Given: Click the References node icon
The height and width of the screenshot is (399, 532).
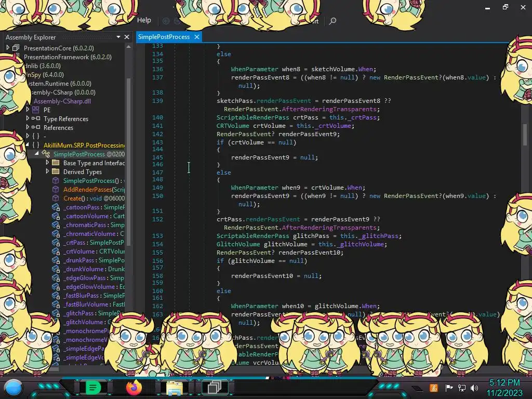Looking at the screenshot, I should click(36, 127).
